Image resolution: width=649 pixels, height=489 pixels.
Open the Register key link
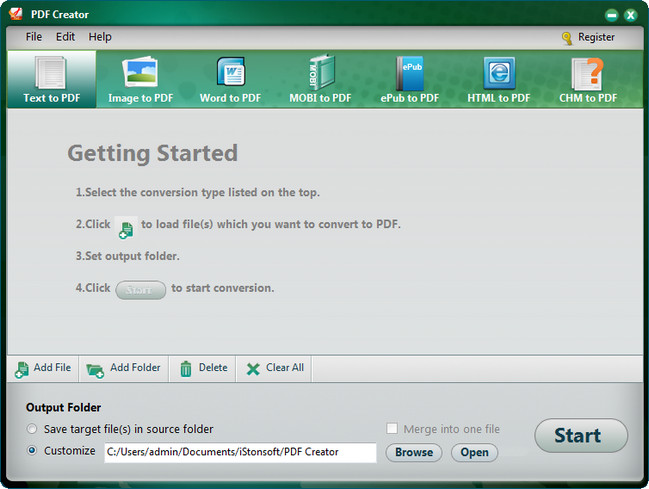click(588, 38)
